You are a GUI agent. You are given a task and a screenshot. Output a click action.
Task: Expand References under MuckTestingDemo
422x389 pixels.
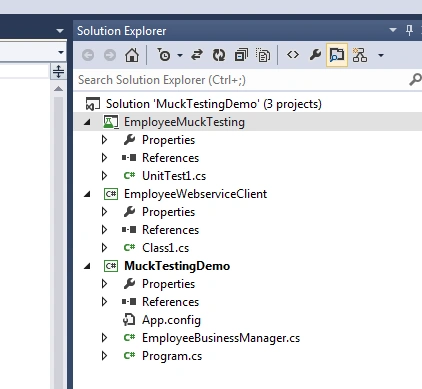pos(104,302)
